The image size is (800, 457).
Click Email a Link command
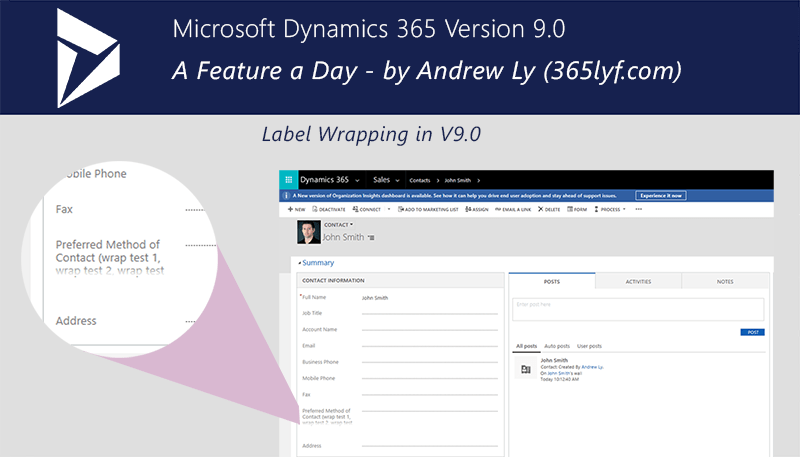(x=513, y=209)
